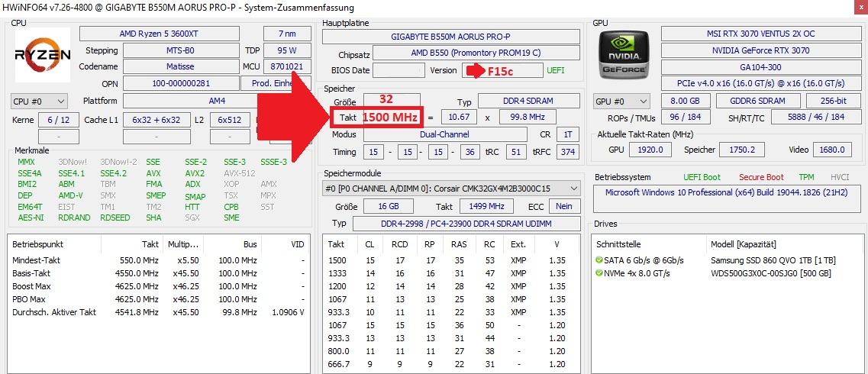Screen dimensions: 868x374
Task: Click the AMD B550 chipset field
Action: [x=476, y=53]
